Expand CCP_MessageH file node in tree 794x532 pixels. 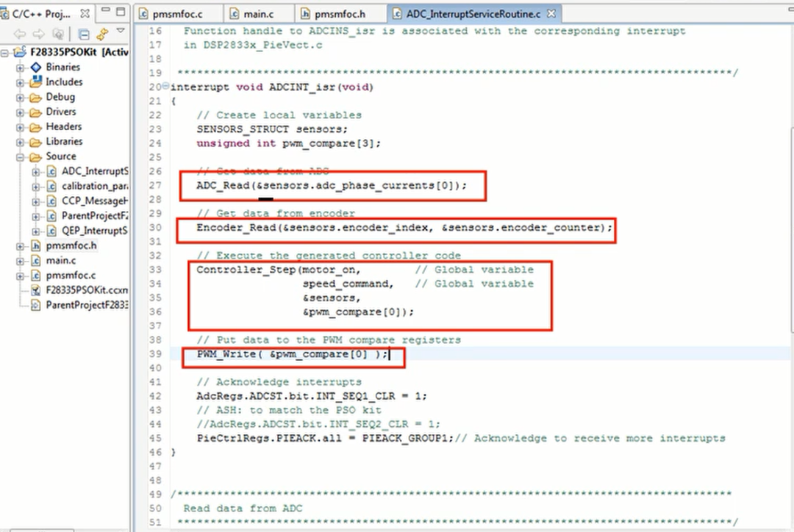[36, 202]
